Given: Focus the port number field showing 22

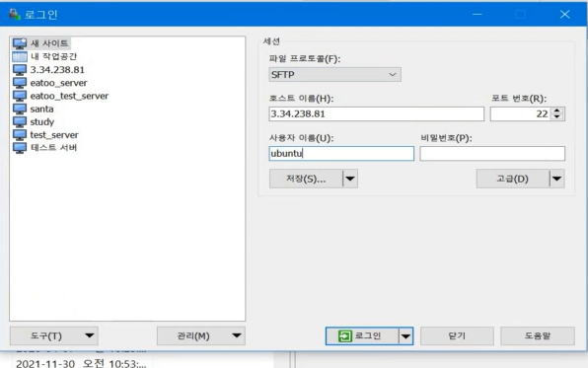Looking at the screenshot, I should pos(521,114).
